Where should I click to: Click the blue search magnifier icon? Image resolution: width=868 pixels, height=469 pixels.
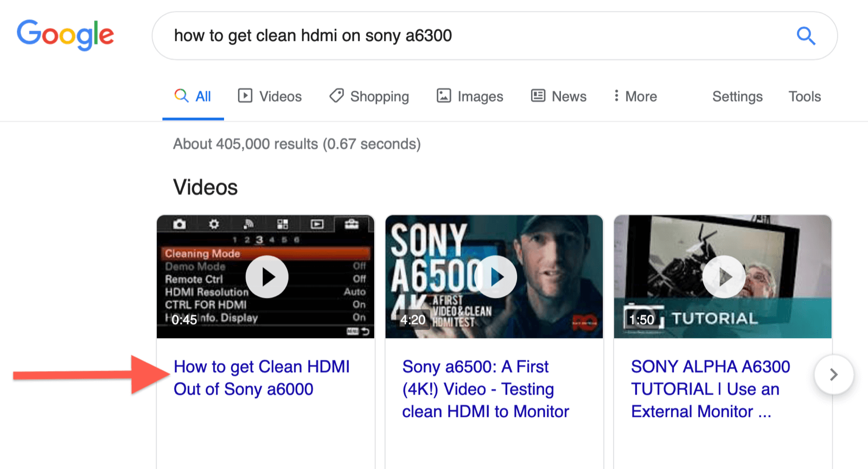806,36
